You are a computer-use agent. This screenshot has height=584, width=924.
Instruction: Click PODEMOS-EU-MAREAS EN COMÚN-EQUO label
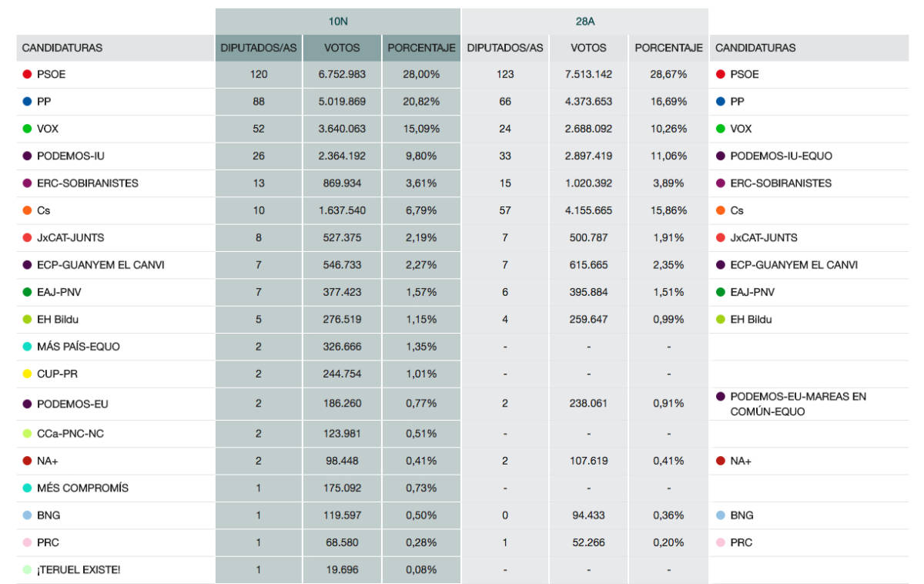798,404
